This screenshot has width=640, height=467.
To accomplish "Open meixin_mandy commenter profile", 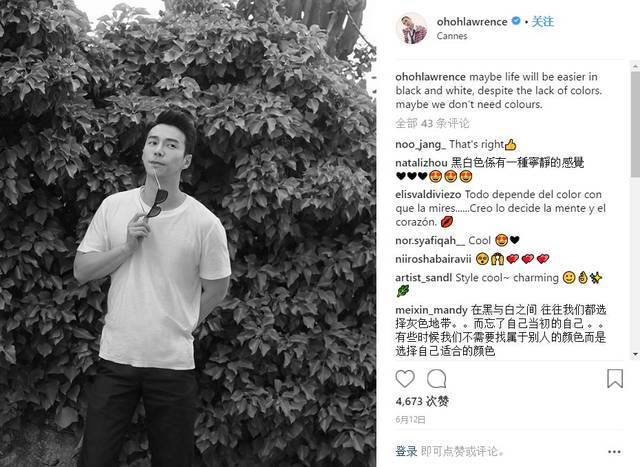I will (431, 310).
